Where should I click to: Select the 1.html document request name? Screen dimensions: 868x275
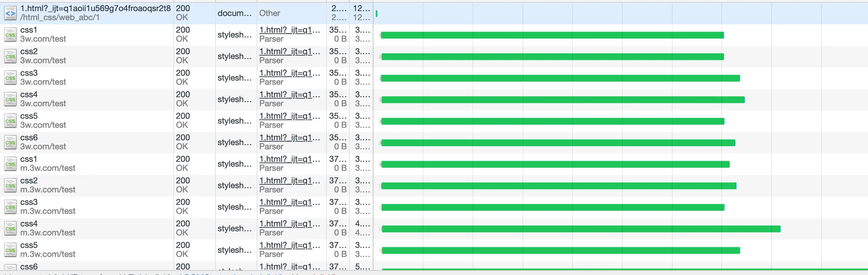(x=95, y=8)
